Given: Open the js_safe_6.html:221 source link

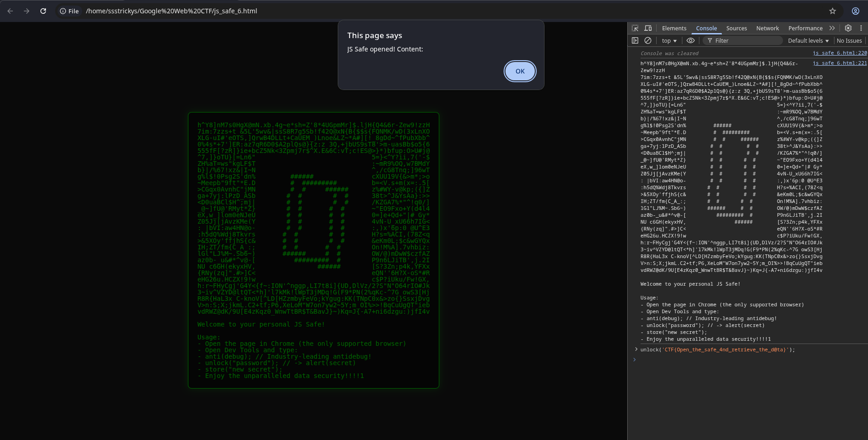Looking at the screenshot, I should click(x=840, y=63).
